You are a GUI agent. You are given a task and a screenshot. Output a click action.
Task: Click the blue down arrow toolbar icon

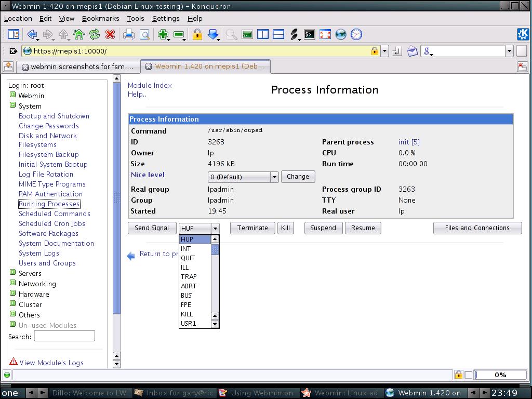pyautogui.click(x=213, y=34)
